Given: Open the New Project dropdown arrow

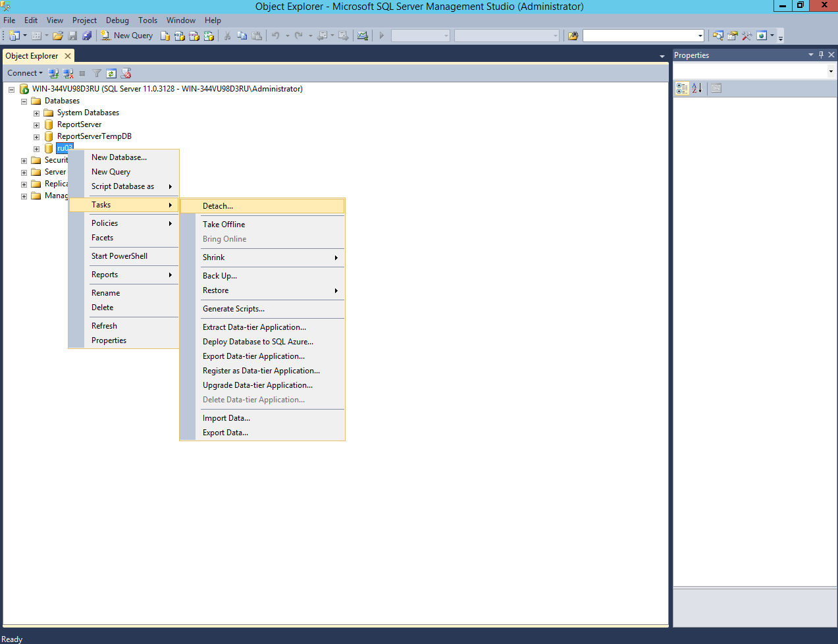Looking at the screenshot, I should click(x=25, y=36).
